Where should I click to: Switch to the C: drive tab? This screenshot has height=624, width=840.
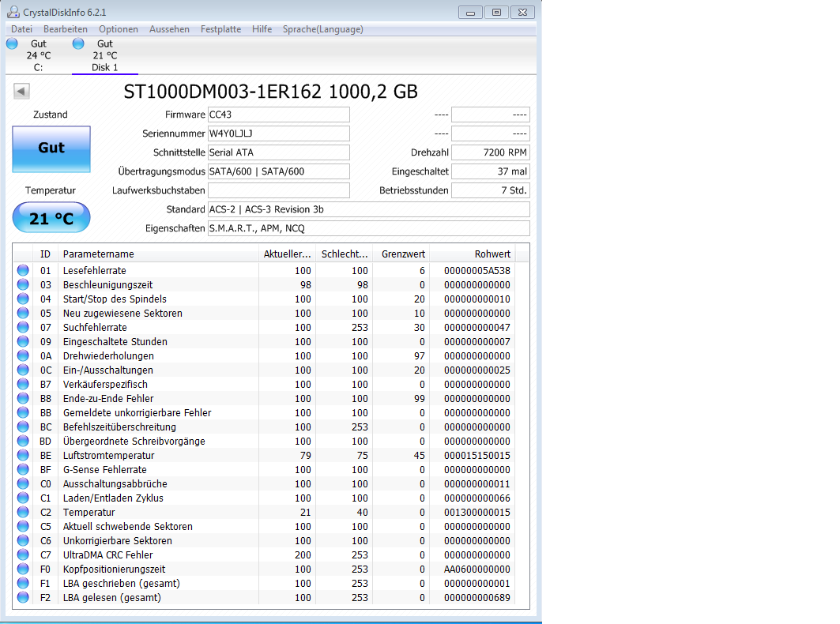click(x=38, y=56)
